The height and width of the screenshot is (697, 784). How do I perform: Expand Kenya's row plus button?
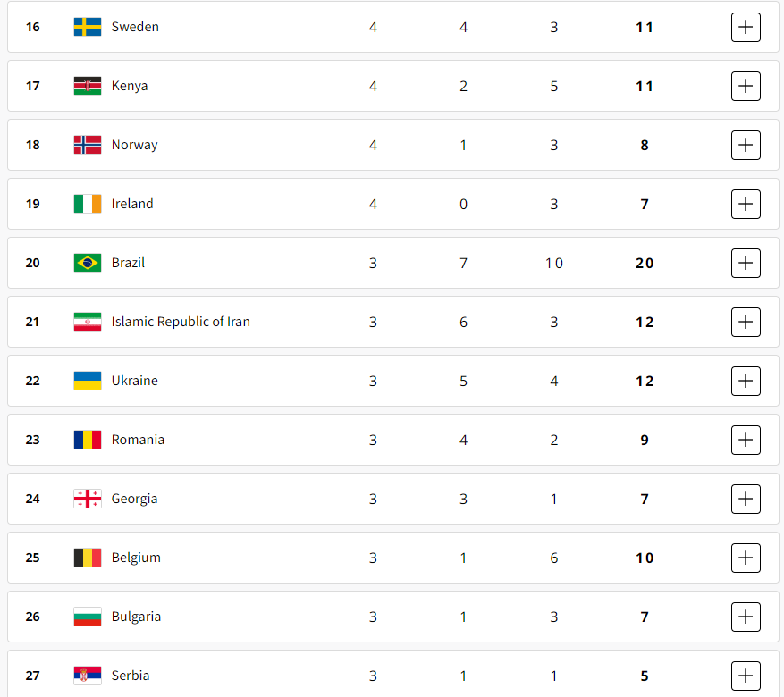pyautogui.click(x=746, y=86)
